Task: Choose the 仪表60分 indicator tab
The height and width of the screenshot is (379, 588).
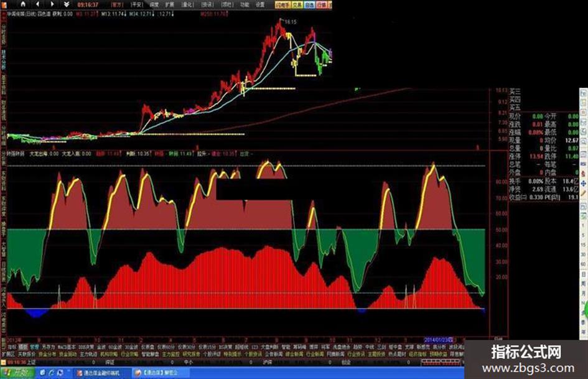Action: pyautogui.click(x=166, y=347)
